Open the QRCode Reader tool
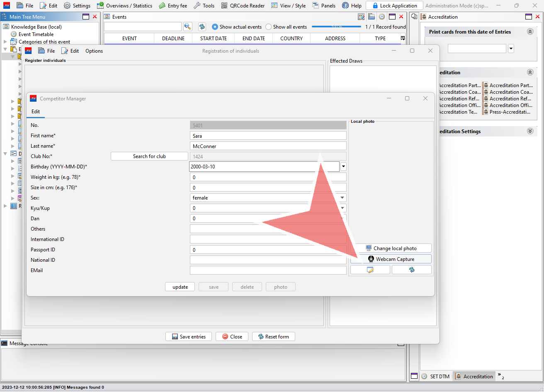Image resolution: width=544 pixels, height=392 pixels. [x=243, y=5]
